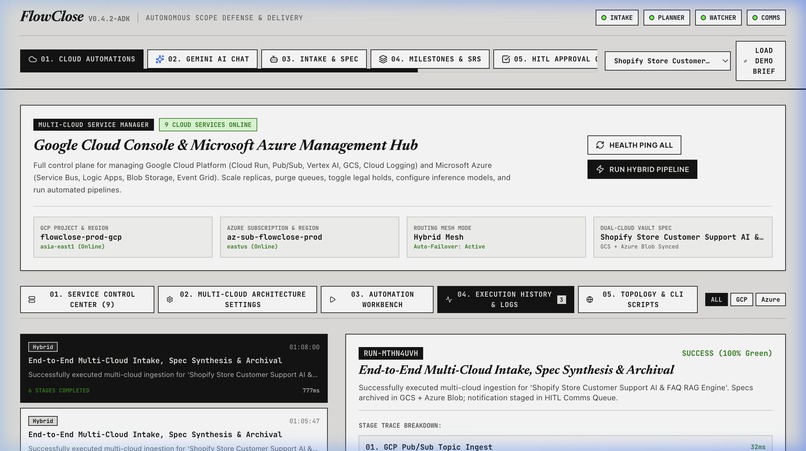Viewport: 806px width, 451px height.
Task: Load the demo brief
Action: pyautogui.click(x=761, y=61)
